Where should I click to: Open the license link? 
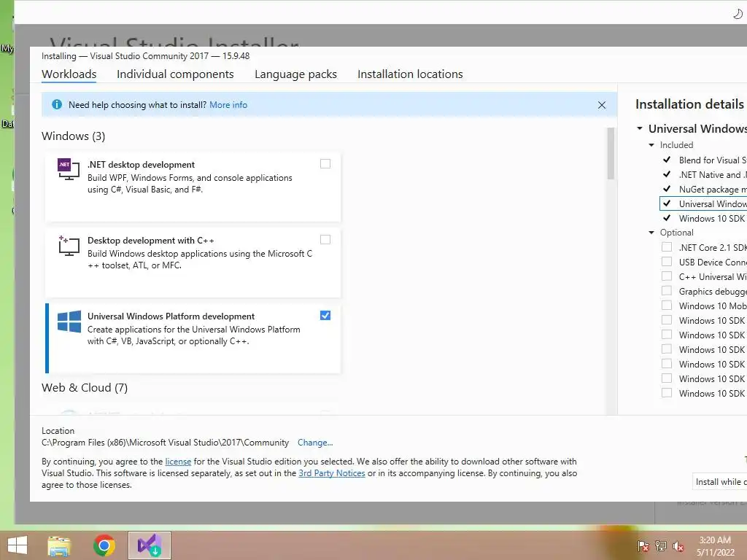click(178, 462)
